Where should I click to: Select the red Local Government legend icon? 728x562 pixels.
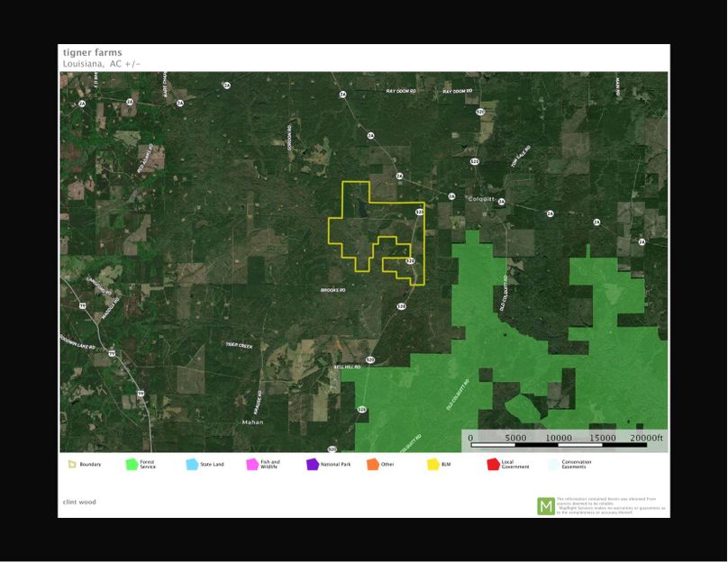click(493, 465)
